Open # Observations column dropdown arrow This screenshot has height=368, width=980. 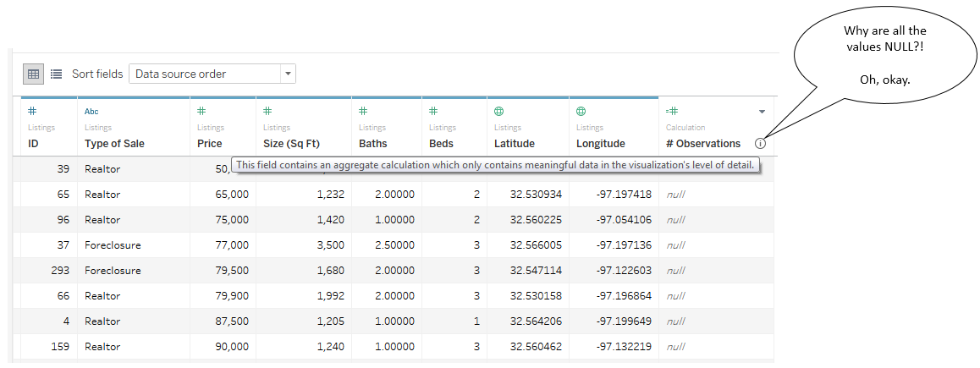click(x=762, y=112)
